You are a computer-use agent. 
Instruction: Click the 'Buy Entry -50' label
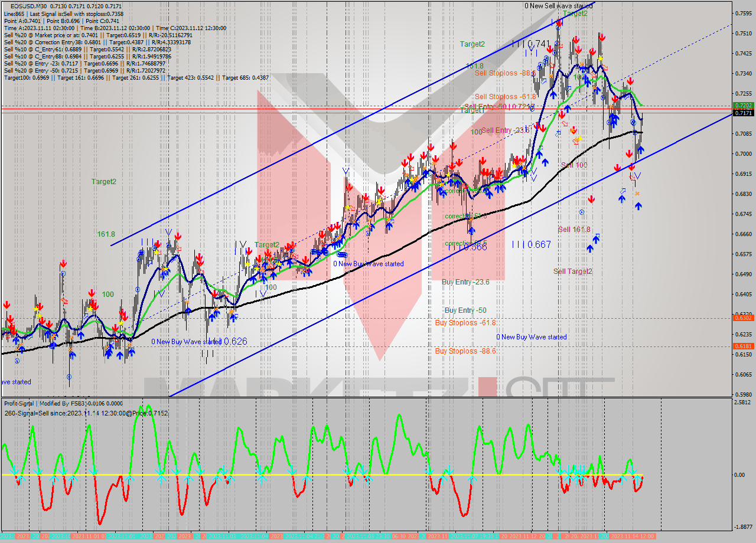tap(465, 310)
